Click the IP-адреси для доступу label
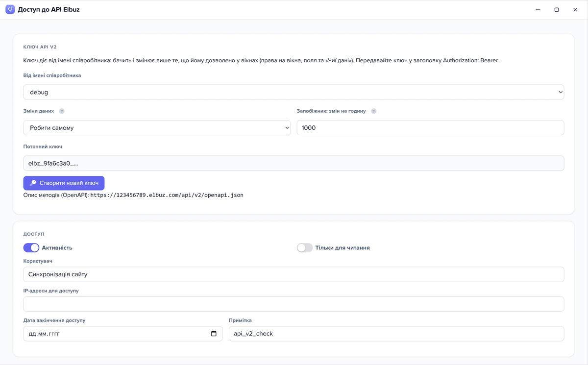This screenshot has height=365, width=588. tap(51, 291)
